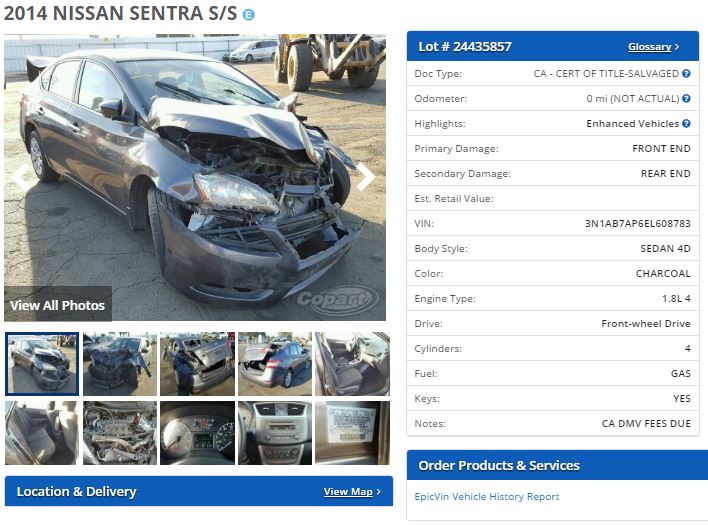Screen dimensions: 708x525
Task: Select first thumbnail of damaged front corner
Action: 42,364
